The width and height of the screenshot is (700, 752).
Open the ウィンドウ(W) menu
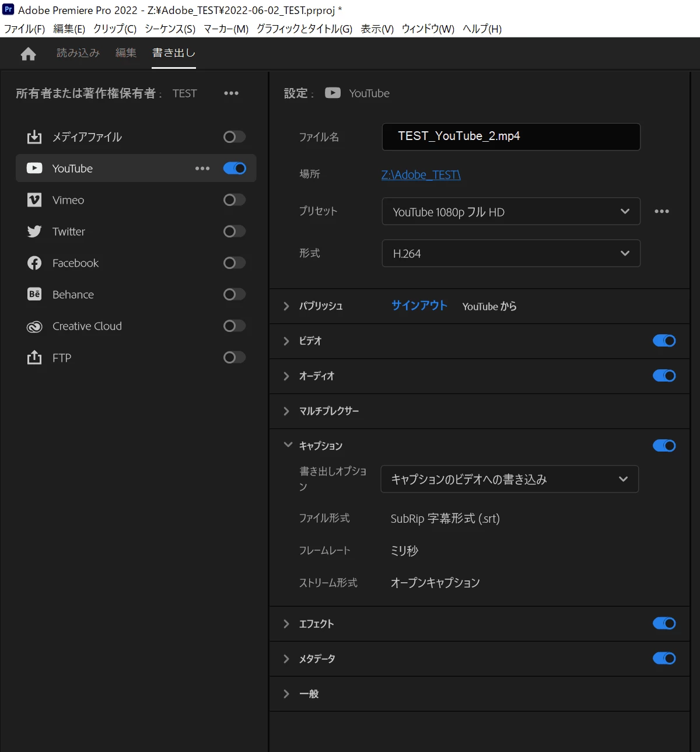click(428, 29)
